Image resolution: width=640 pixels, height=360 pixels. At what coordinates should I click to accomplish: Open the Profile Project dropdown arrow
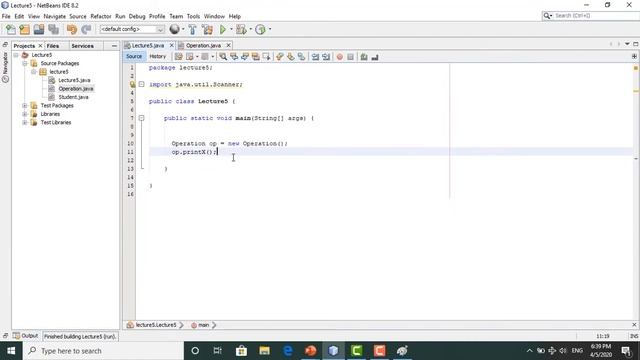pyautogui.click(x=270, y=29)
